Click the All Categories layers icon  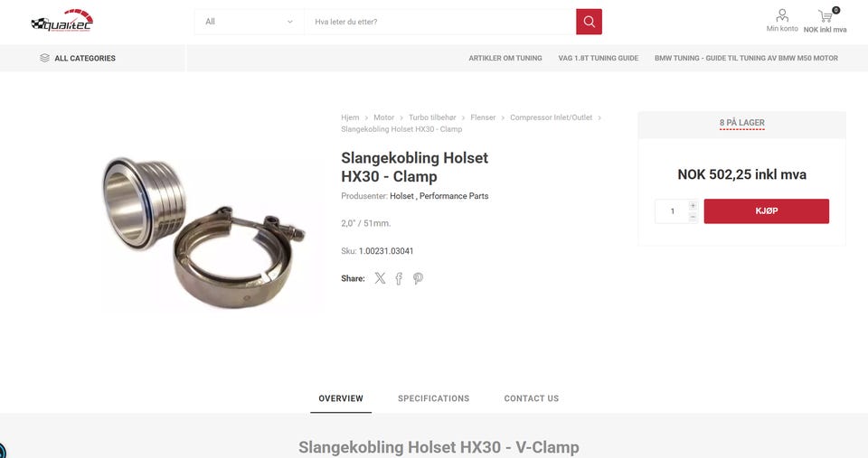pyautogui.click(x=45, y=58)
